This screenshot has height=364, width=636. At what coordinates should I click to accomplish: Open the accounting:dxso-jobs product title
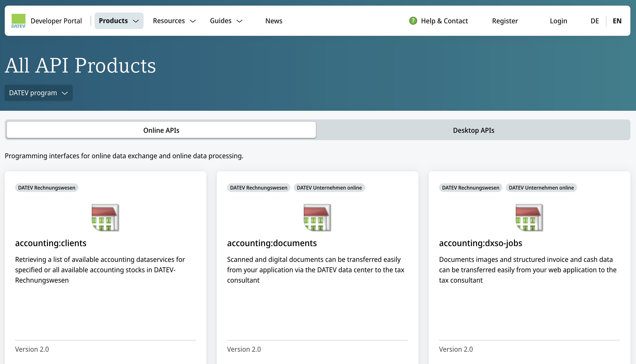pyautogui.click(x=481, y=243)
